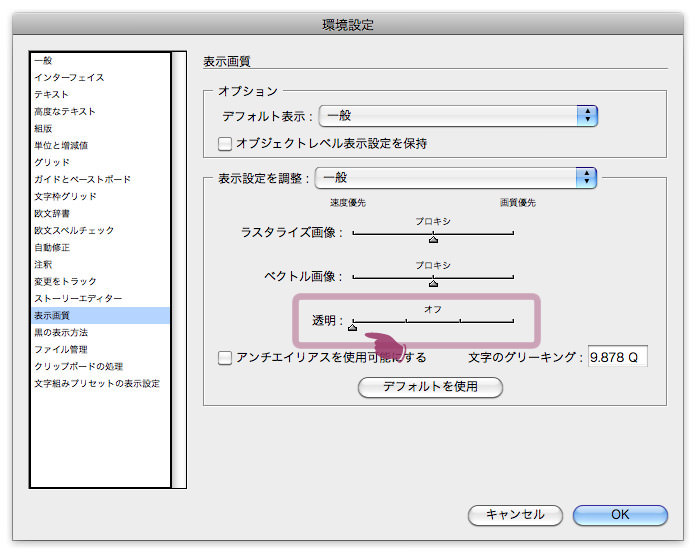Open 欧文辞書 preferences
The width and height of the screenshot is (696, 553).
[x=101, y=213]
